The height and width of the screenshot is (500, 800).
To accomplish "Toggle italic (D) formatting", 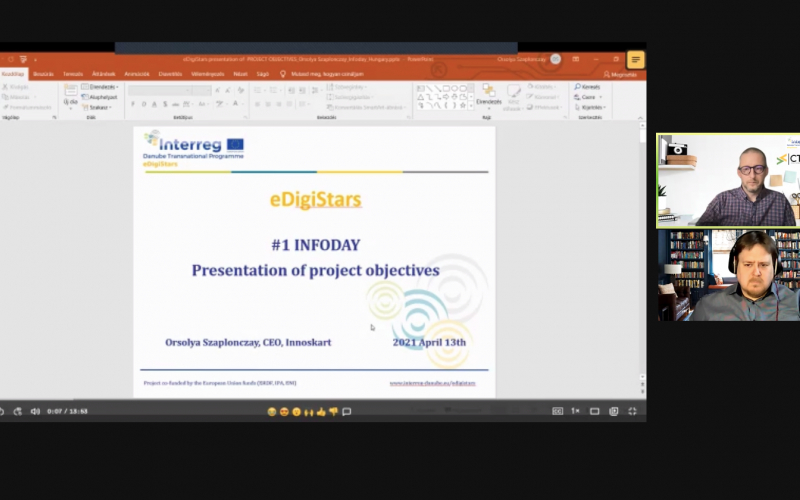I will [144, 104].
